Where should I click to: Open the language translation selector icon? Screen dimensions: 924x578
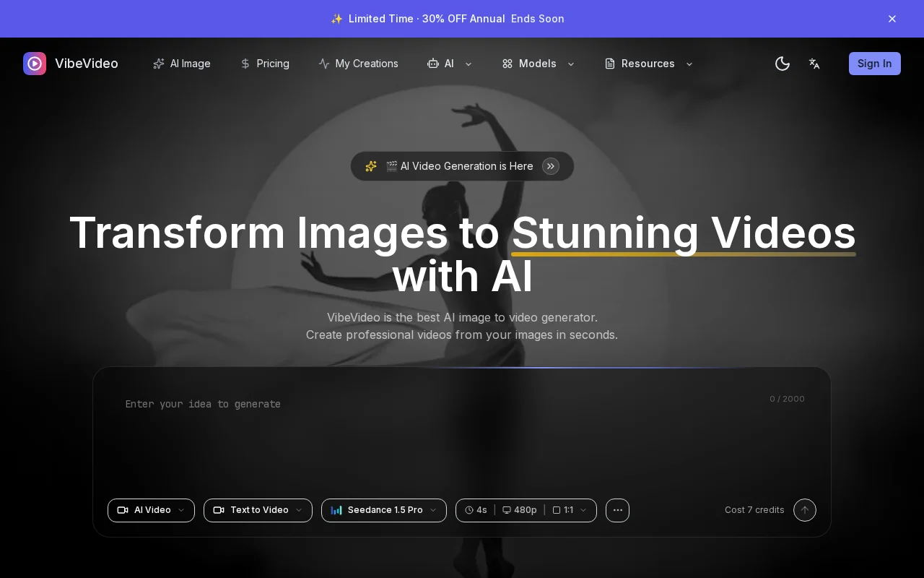(x=814, y=64)
